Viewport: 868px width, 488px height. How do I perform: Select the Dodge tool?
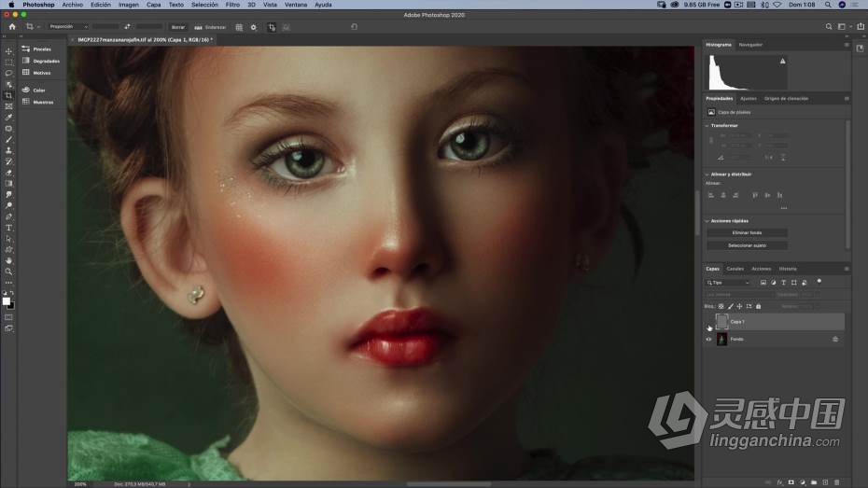pos(8,205)
